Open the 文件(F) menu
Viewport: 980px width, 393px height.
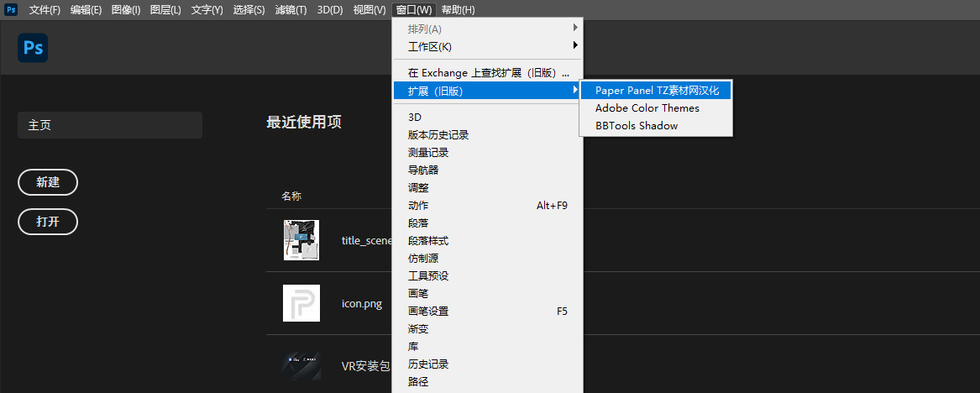pos(45,10)
